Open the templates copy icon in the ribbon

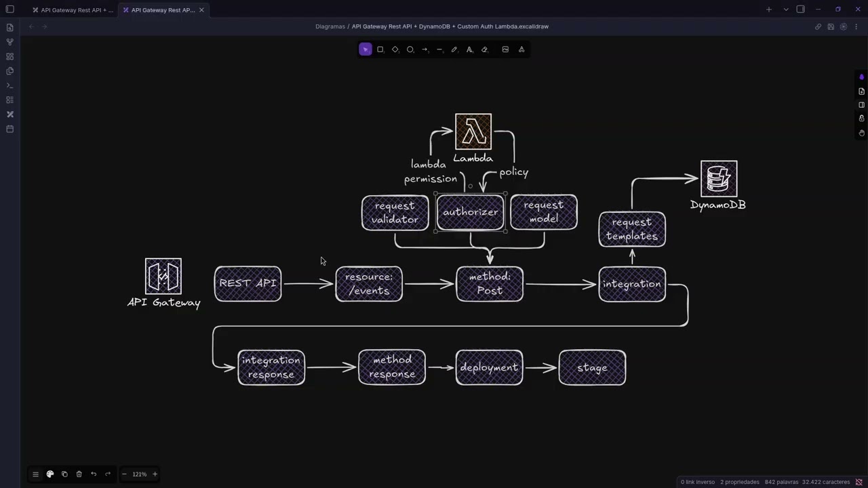(9, 71)
